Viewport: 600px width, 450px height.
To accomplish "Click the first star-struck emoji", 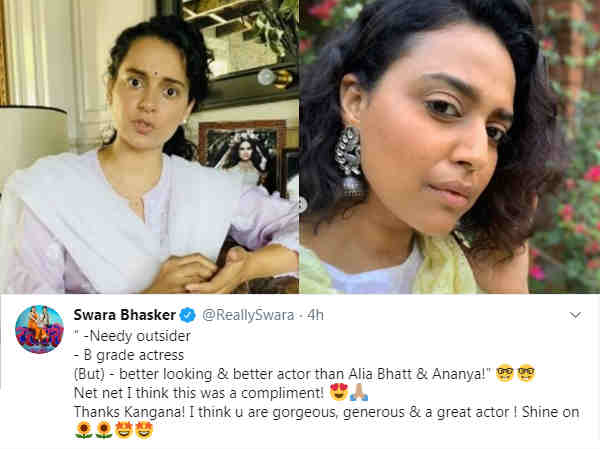I will (124, 430).
